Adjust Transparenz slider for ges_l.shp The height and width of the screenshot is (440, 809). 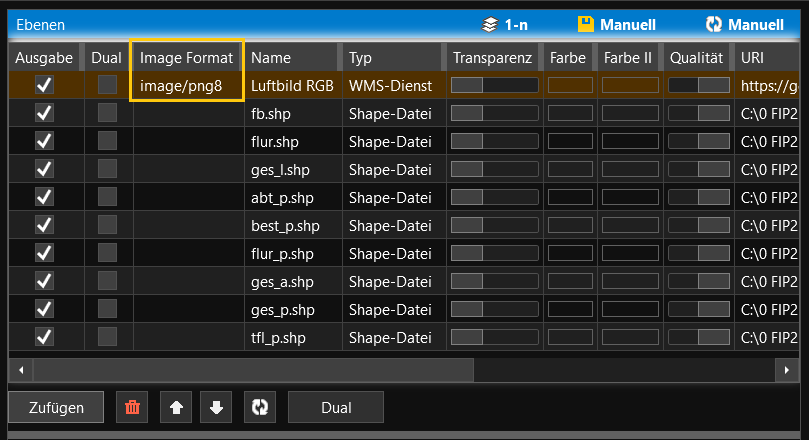pos(494,170)
